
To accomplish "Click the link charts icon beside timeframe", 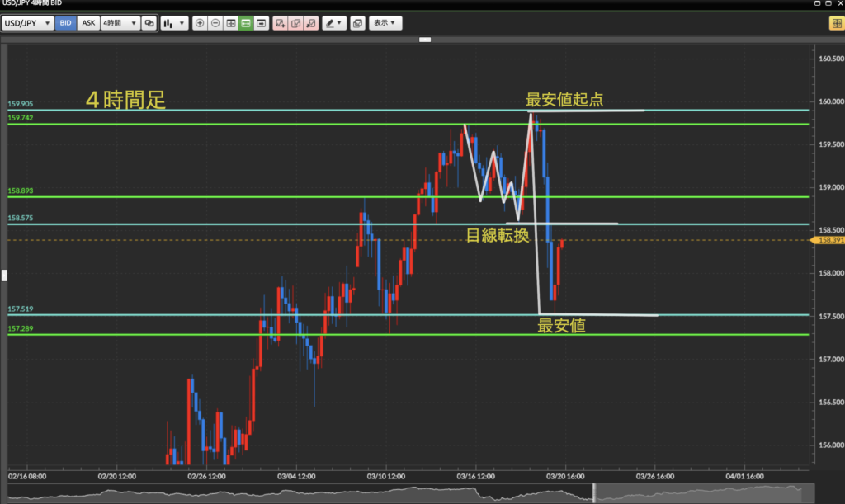I will pos(149,23).
